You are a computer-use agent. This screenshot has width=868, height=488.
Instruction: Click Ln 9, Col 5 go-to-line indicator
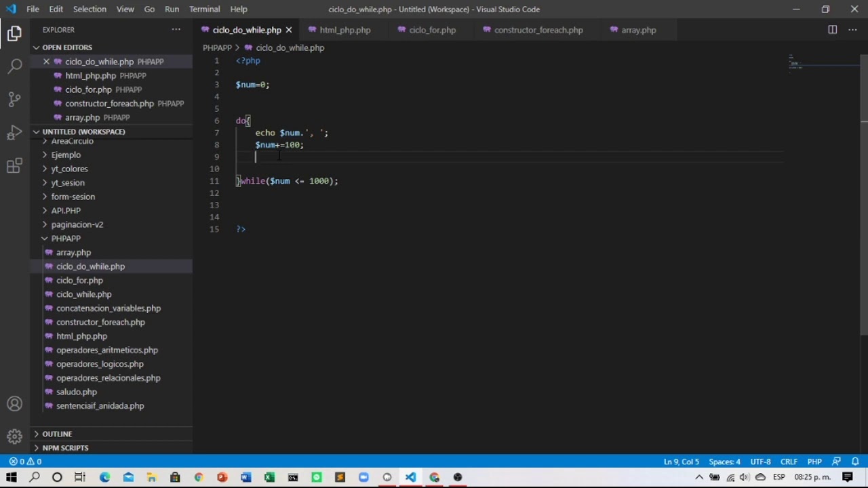(681, 462)
